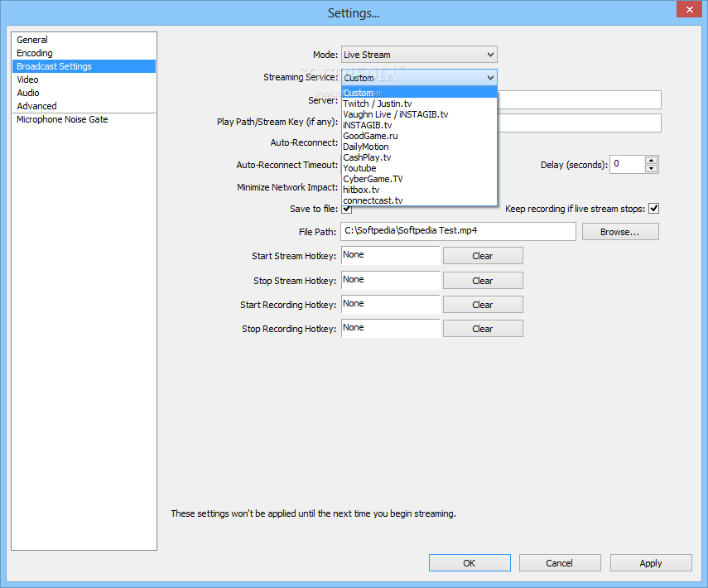Pick CashPlay.tv streaming service
This screenshot has width=708, height=588.
pyautogui.click(x=419, y=157)
